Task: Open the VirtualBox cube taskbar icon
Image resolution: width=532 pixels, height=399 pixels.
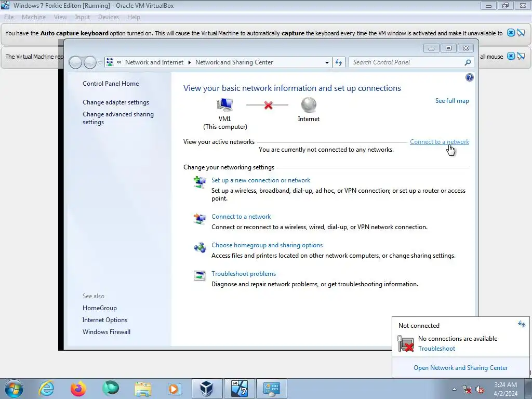Action: click(x=207, y=389)
